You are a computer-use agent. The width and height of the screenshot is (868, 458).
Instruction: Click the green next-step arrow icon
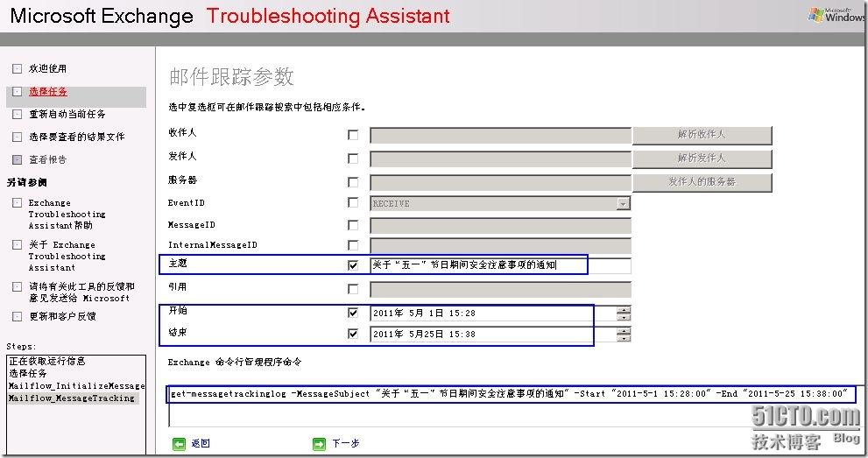point(319,444)
